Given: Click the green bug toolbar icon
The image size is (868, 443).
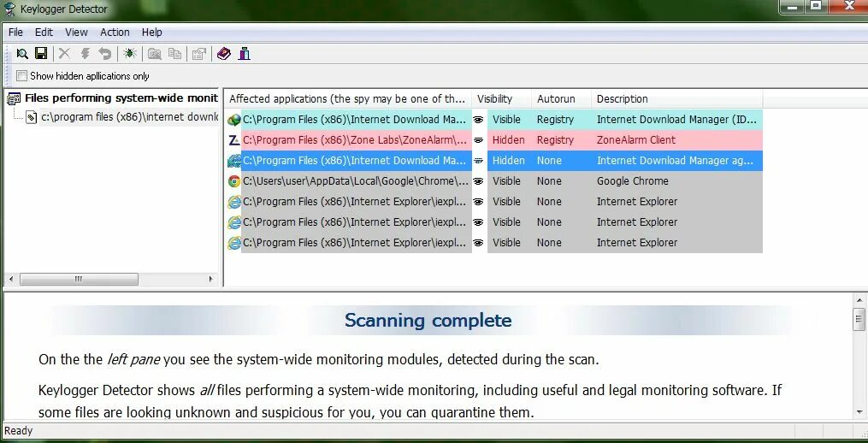Looking at the screenshot, I should tap(130, 54).
